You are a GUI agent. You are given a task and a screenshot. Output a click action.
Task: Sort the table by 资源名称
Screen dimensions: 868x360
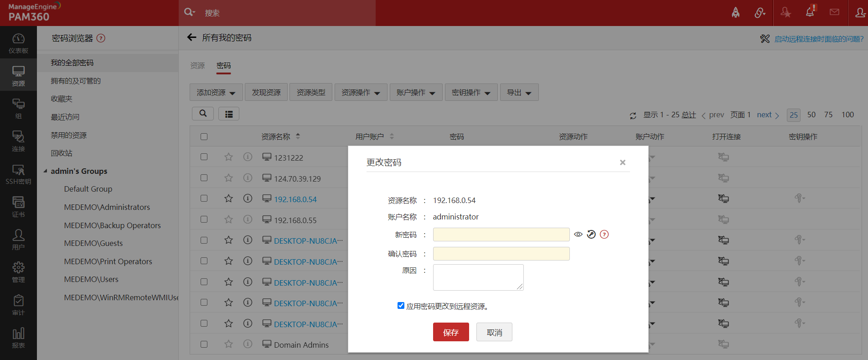pos(298,136)
